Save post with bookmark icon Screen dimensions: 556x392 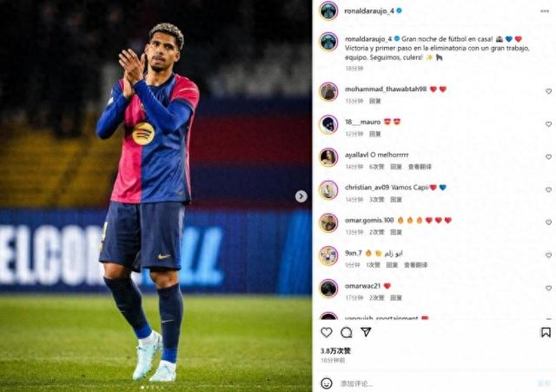click(x=546, y=332)
